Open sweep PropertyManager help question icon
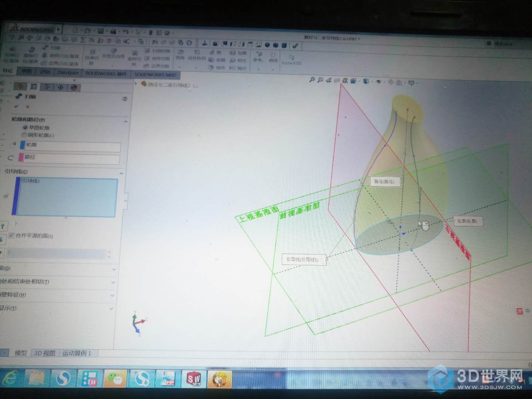This screenshot has width=532, height=399. 125,99
